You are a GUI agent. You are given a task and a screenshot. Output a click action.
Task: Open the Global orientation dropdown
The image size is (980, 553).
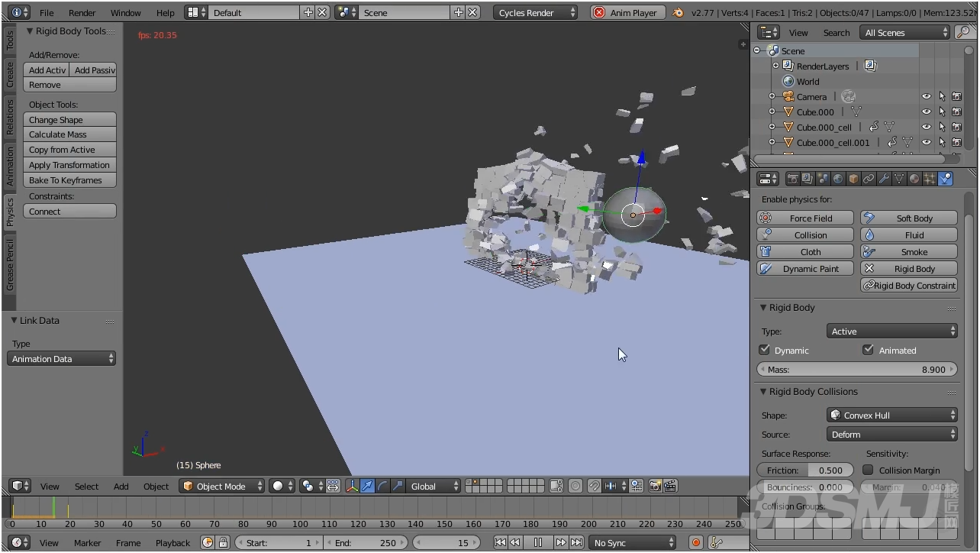[434, 486]
